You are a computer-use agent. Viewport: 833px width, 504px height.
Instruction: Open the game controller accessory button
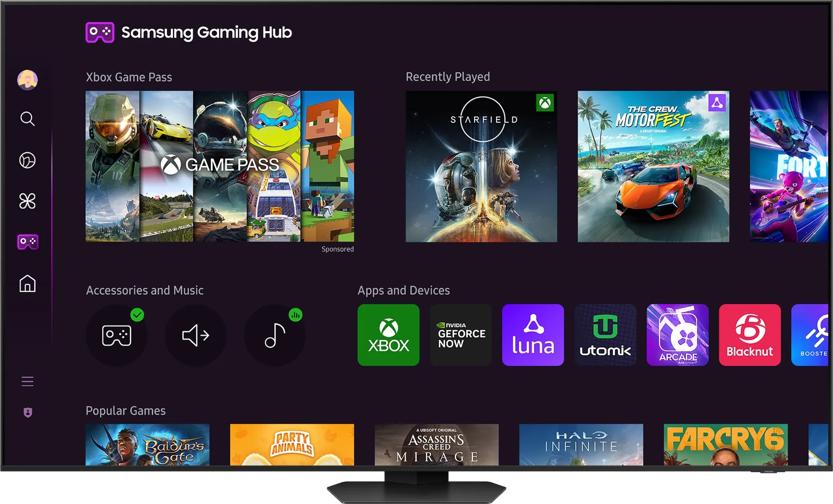click(116, 335)
